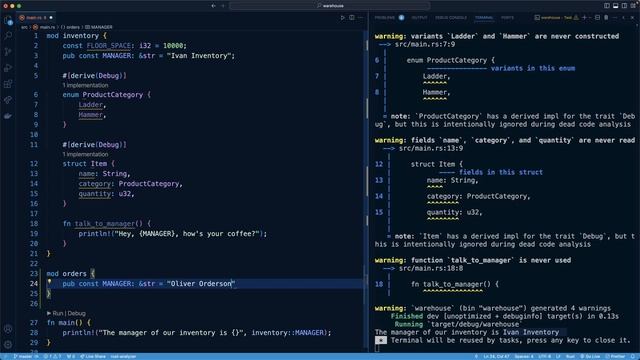This screenshot has width=640, height=360.
Task: Switch to the Output tab
Action: pos(419,18)
